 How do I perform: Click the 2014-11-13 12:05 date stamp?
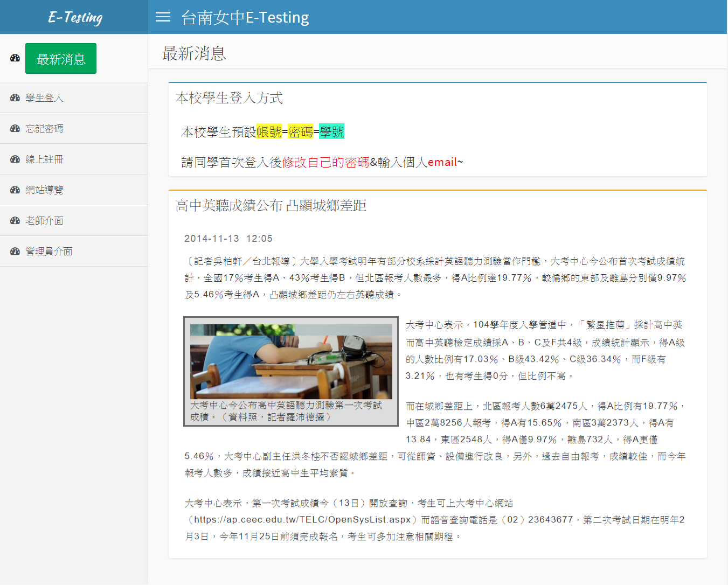[228, 239]
